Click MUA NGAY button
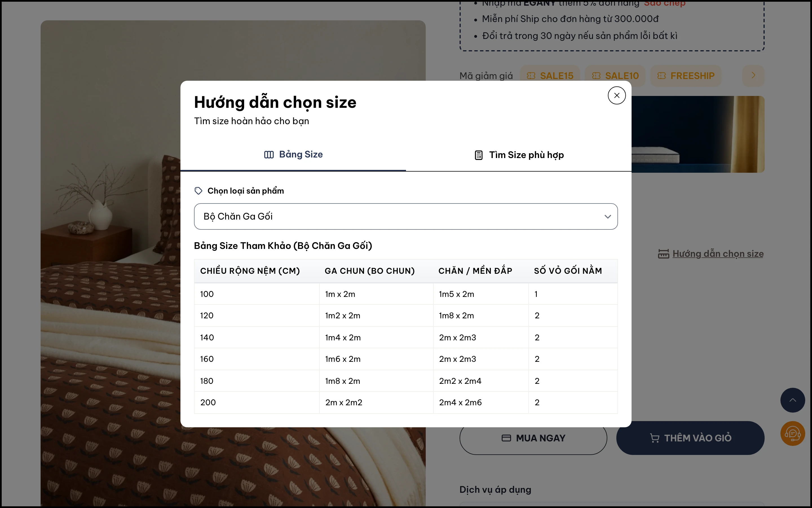The image size is (812, 508). 533,438
